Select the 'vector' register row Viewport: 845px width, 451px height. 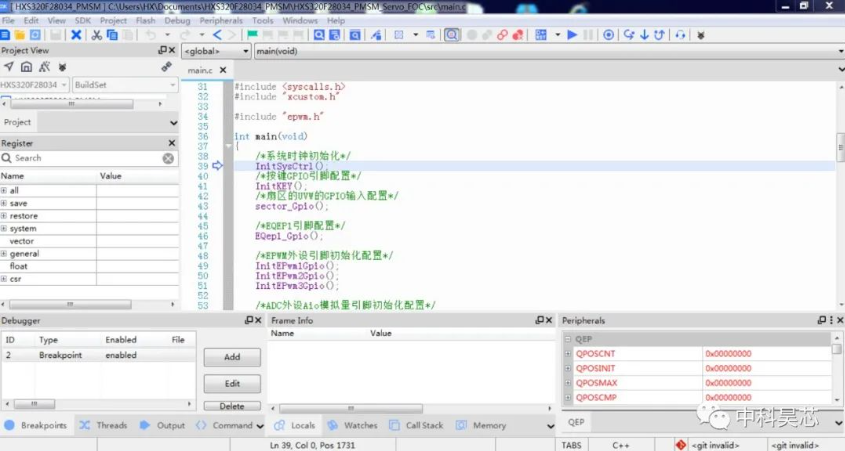89,241
